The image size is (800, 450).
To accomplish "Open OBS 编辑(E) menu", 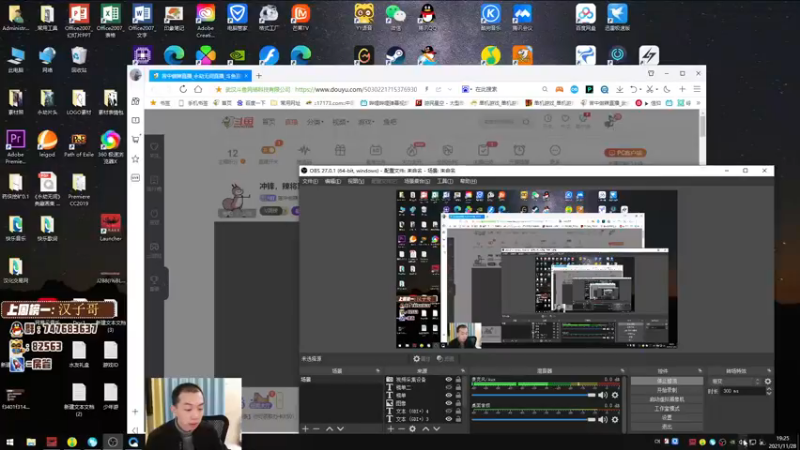I will click(x=333, y=181).
